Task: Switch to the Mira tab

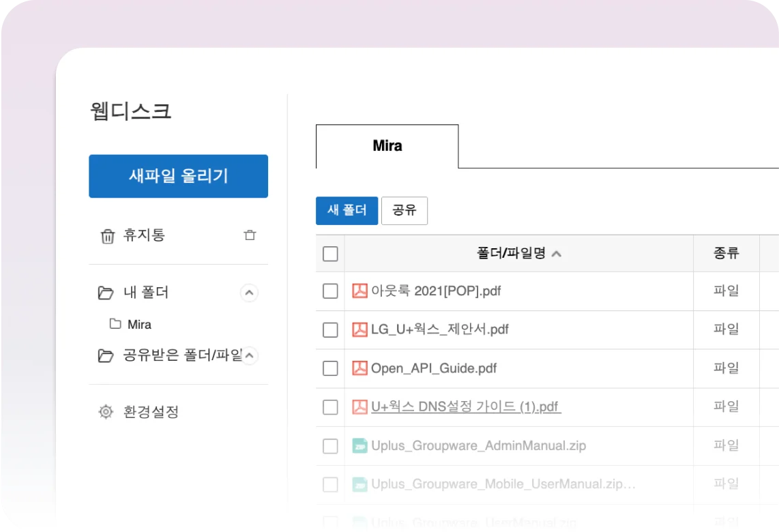Action: [387, 146]
